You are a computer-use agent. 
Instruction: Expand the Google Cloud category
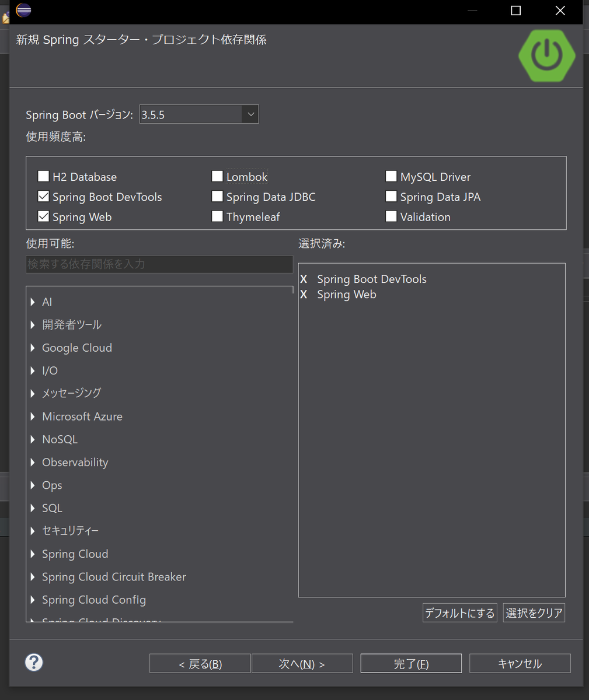click(x=33, y=348)
